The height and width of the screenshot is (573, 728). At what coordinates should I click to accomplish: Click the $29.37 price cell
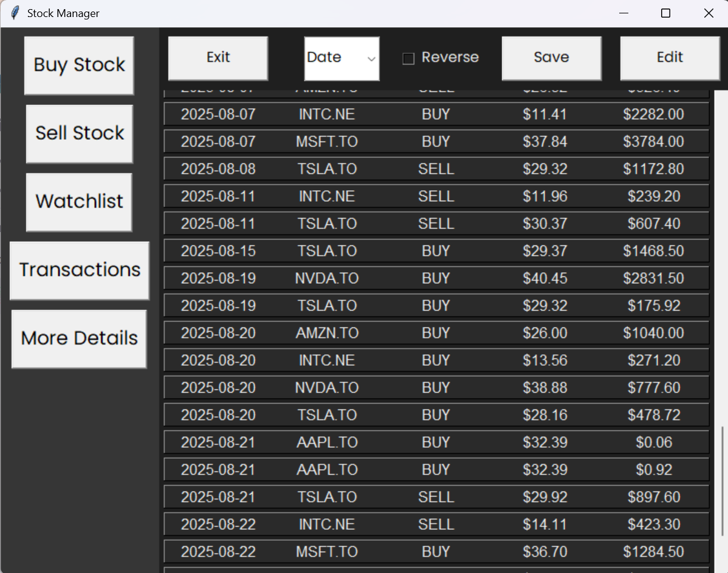tap(545, 251)
